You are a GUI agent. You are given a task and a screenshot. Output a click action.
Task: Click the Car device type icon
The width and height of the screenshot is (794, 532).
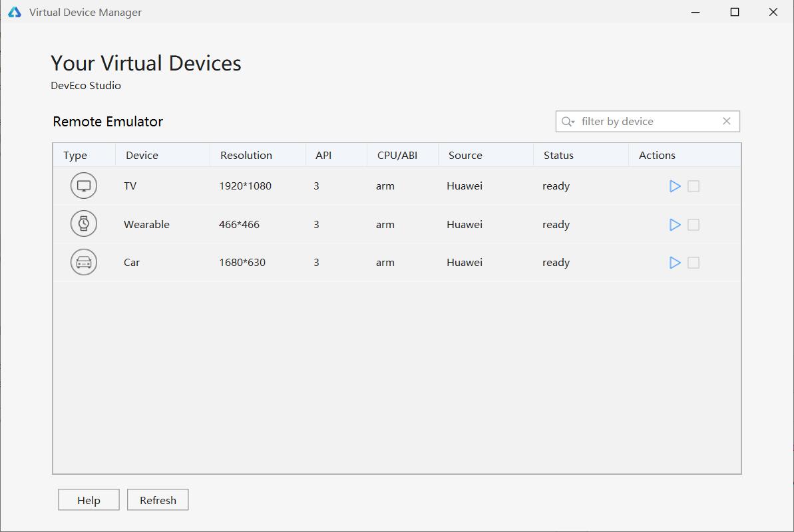(x=84, y=262)
